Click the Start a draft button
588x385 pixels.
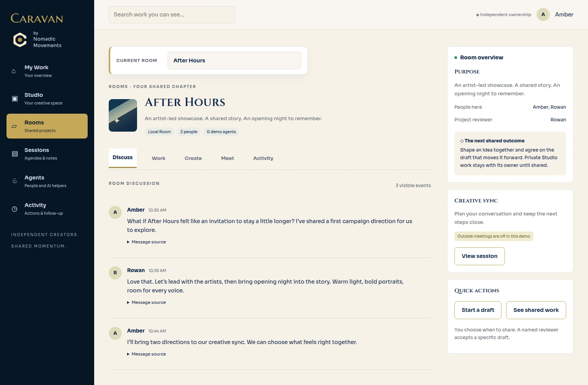click(478, 310)
